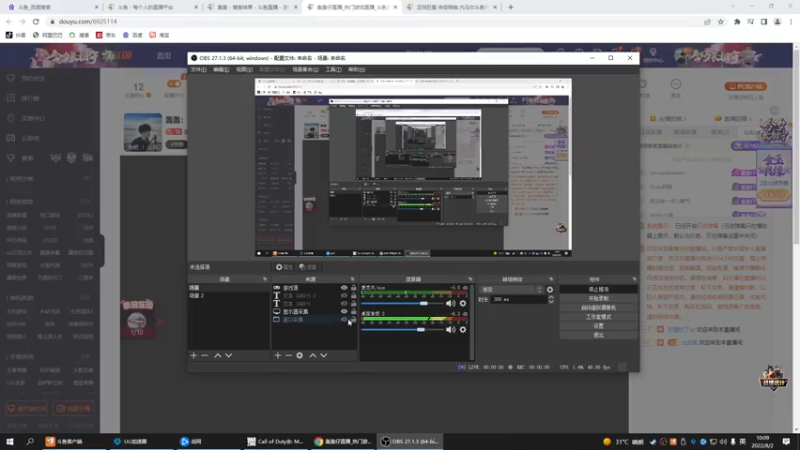
Task: Click the lock icon on display capture source
Action: (x=354, y=311)
